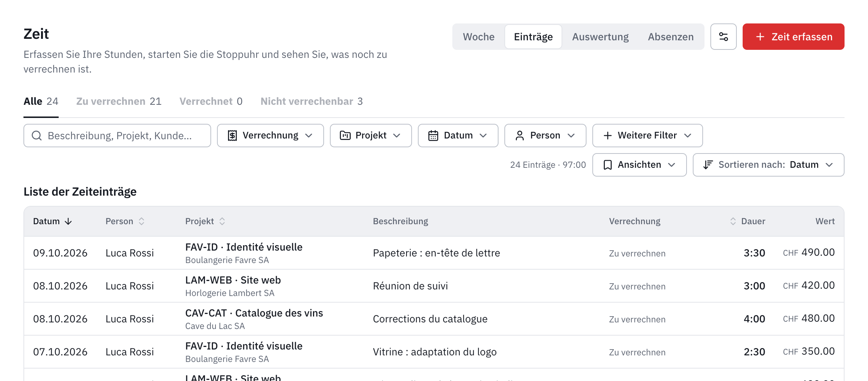Click value CHF 490.00
Viewport: 868px width, 381px height.
809,252
